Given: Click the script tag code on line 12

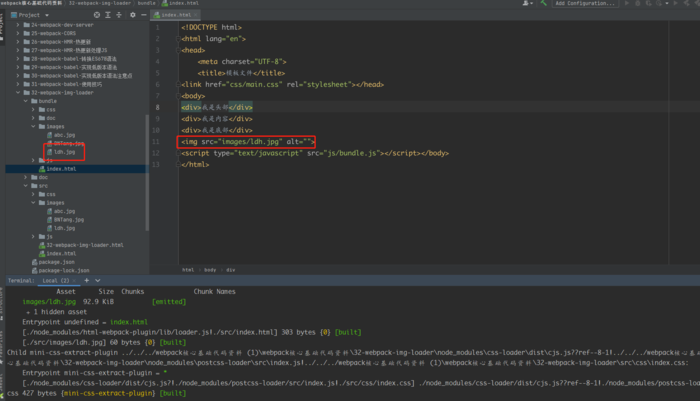Looking at the screenshot, I should click(315, 153).
